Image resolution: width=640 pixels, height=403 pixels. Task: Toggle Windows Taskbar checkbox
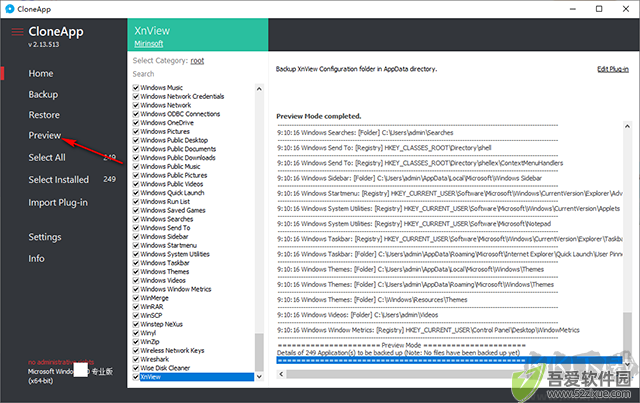[x=136, y=263]
